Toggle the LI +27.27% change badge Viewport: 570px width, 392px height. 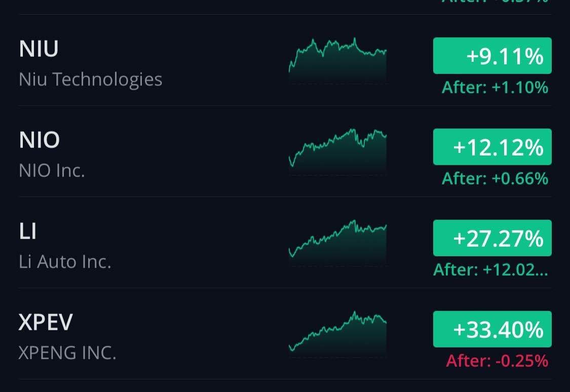492,238
